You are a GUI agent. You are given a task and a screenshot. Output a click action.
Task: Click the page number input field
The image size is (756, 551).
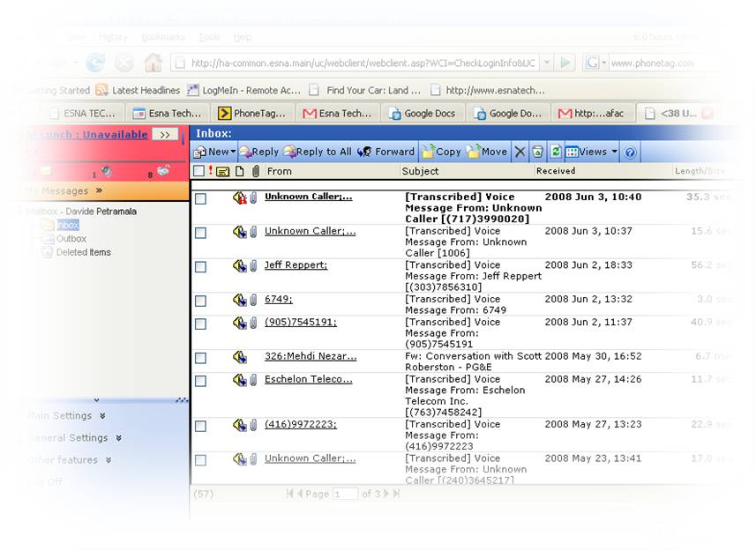click(x=345, y=494)
